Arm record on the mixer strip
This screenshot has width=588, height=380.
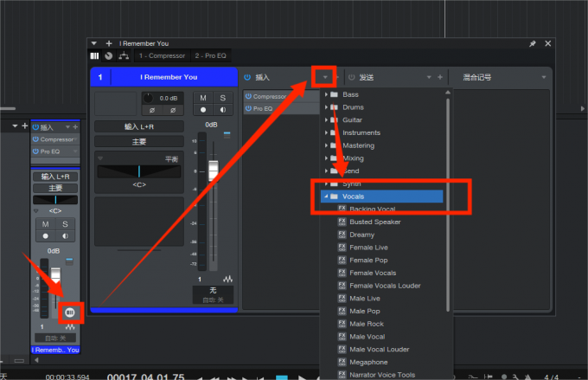tap(45, 236)
